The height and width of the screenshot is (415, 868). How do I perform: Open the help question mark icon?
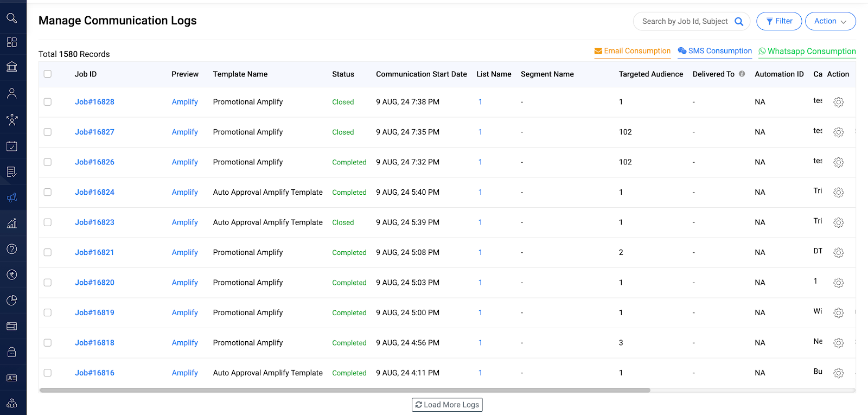[x=12, y=249]
